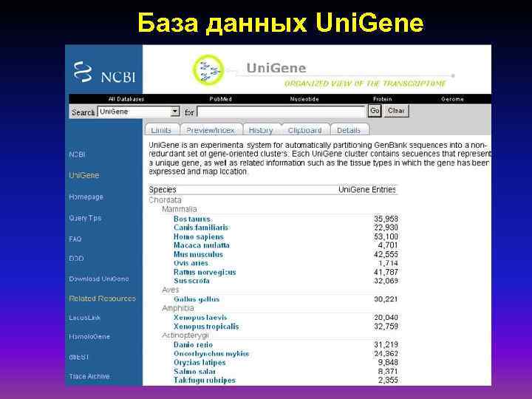Image resolution: width=532 pixels, height=399 pixels.
Task: Open PubMed in the black menu bar
Action: [x=220, y=99]
